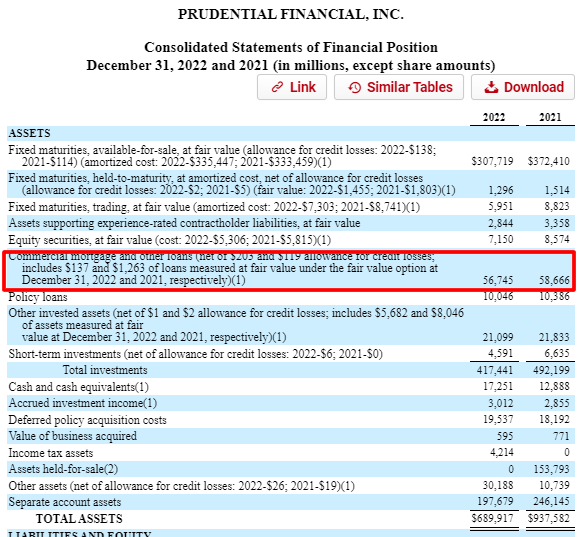Click the 246,145 separate account value
Viewport: 580px width, 537px height.
(x=551, y=501)
